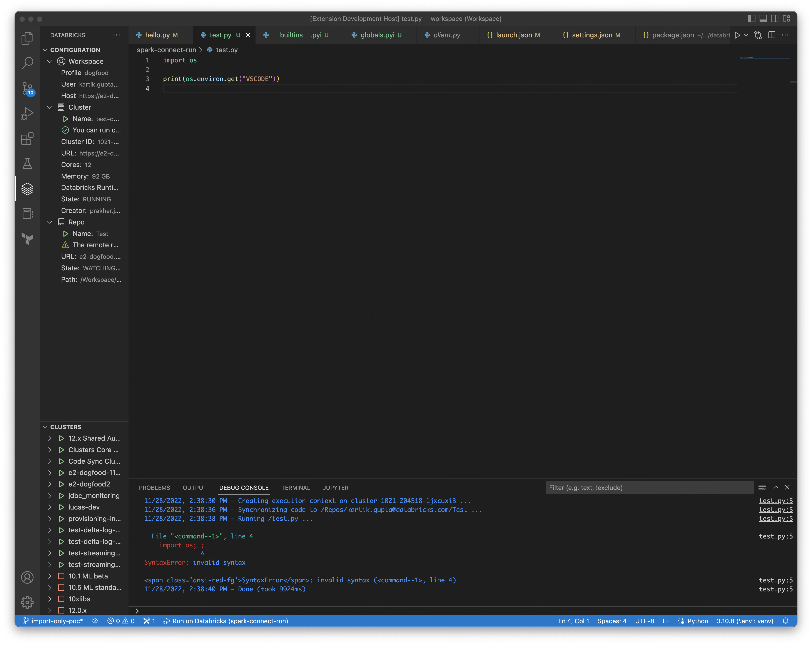Image resolution: width=812 pixels, height=645 pixels.
Task: Collapse the CLUSTERS panel header
Action: pyautogui.click(x=65, y=427)
